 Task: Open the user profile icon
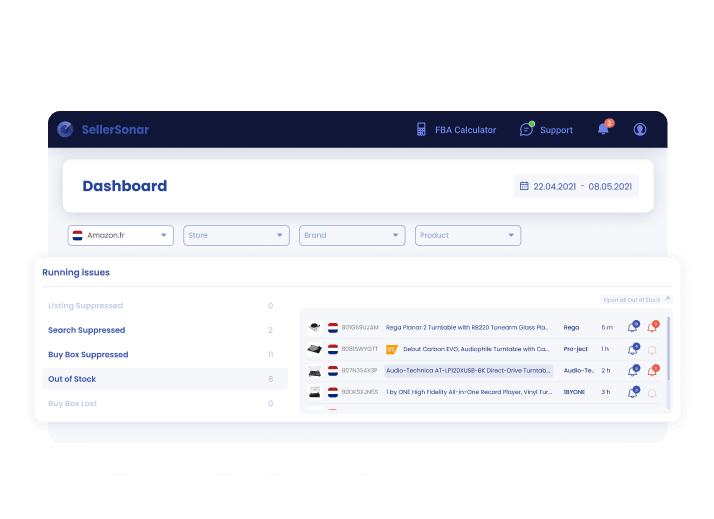640,129
